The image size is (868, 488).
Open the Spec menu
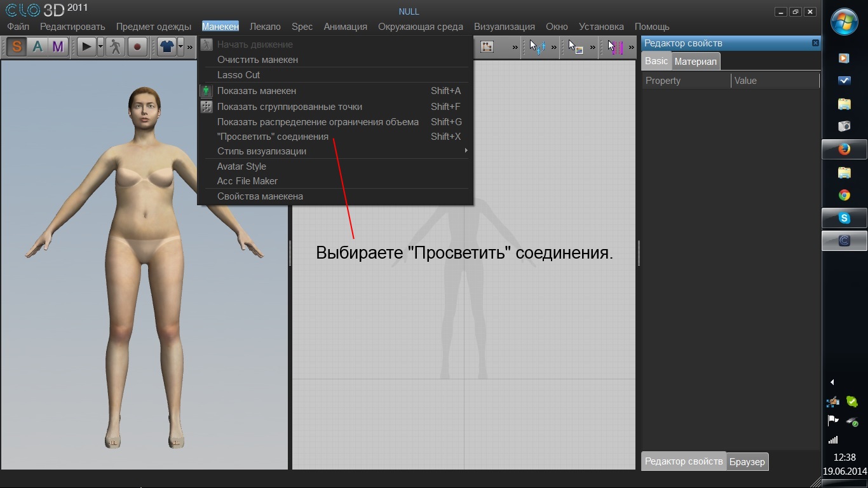click(302, 27)
